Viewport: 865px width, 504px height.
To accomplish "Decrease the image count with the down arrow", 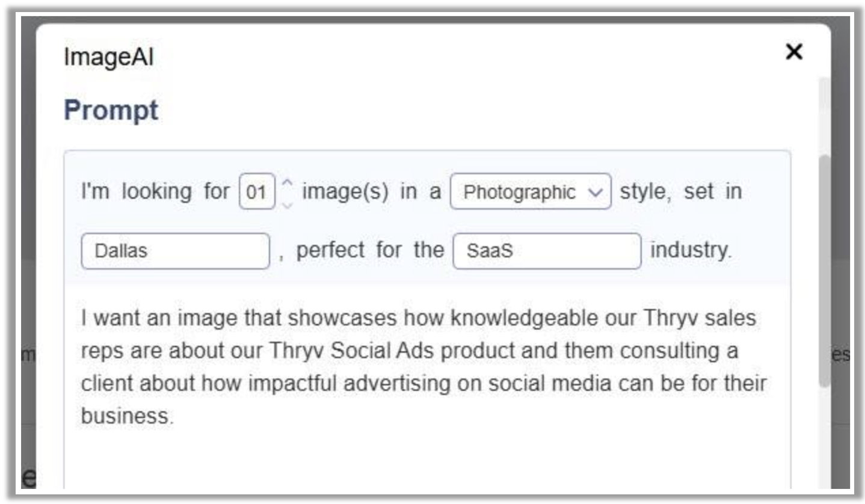I will (288, 203).
